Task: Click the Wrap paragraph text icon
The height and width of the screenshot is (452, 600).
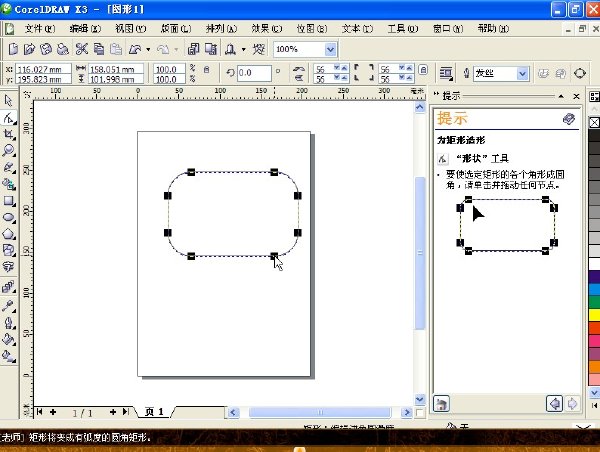Action: [x=446, y=73]
